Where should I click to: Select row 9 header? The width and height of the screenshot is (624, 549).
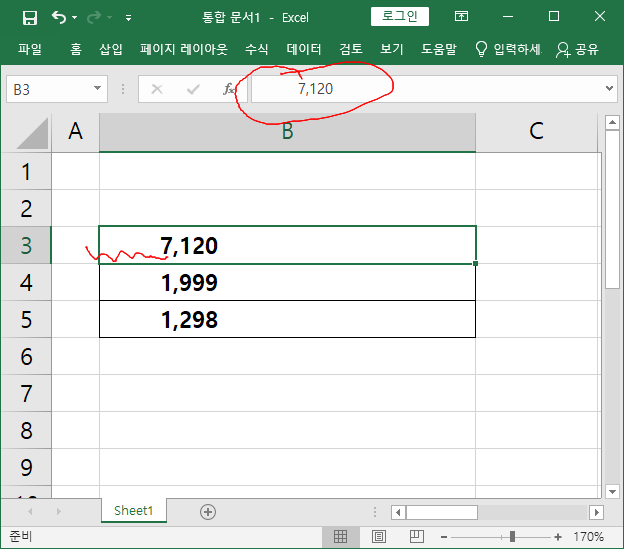click(x=26, y=467)
